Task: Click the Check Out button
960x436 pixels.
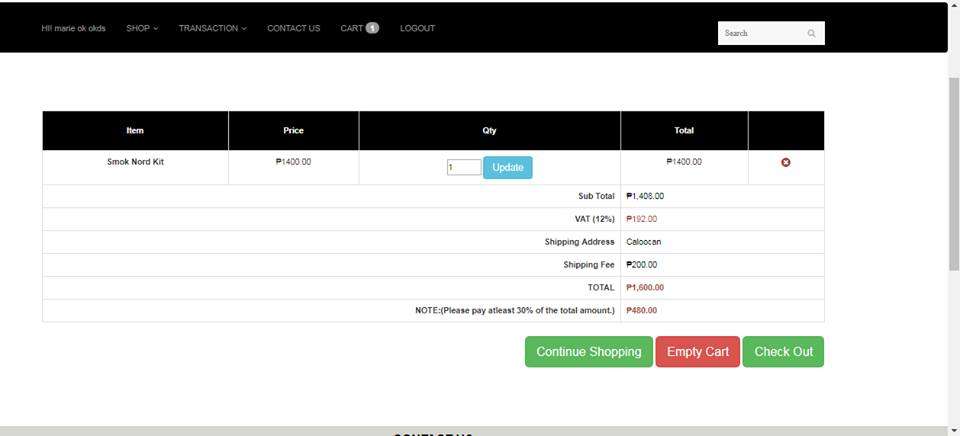Action: click(784, 351)
